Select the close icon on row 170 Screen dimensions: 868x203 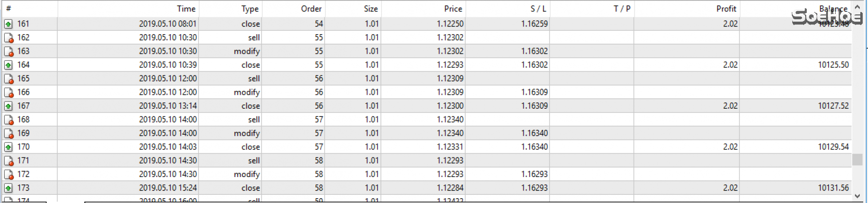[x=8, y=147]
